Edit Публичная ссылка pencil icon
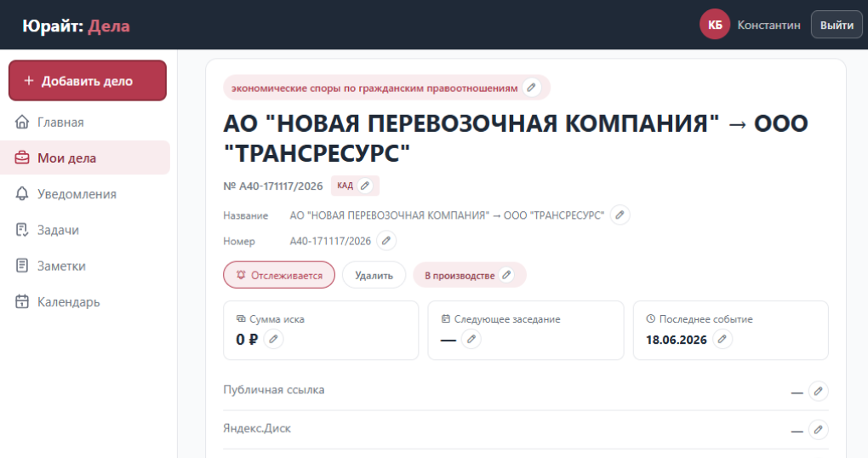 818,391
